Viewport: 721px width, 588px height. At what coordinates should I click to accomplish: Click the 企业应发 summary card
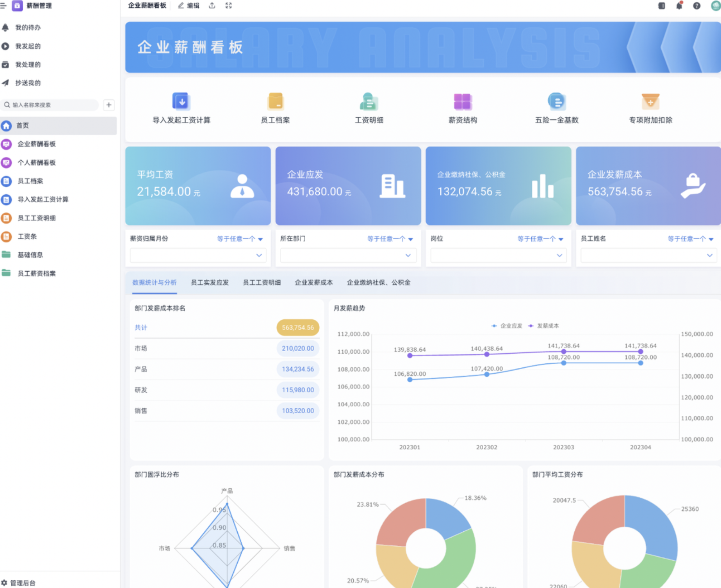point(348,186)
